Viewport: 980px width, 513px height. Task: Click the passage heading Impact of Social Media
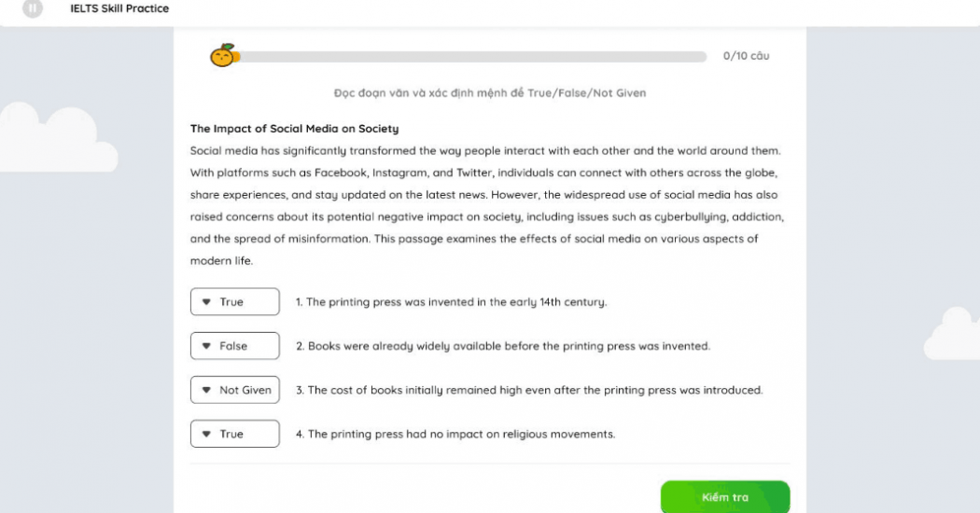[x=294, y=129]
